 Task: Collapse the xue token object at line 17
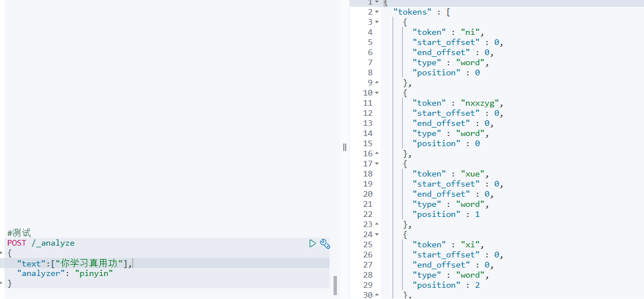coord(377,164)
